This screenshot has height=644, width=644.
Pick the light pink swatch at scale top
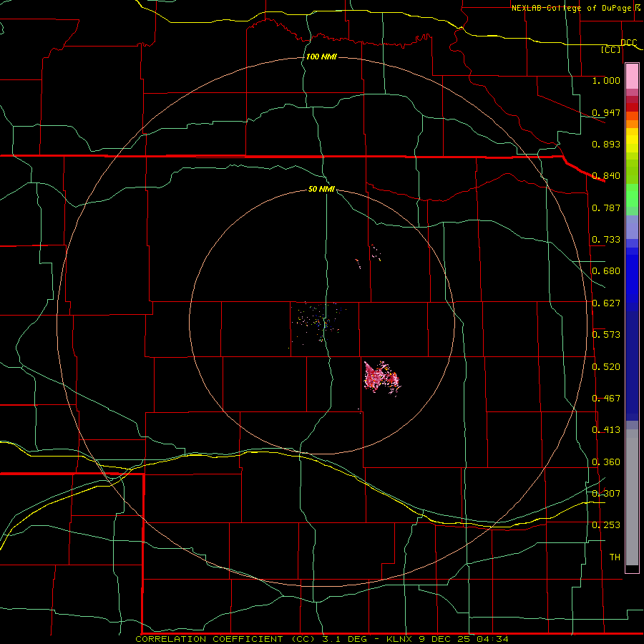632,77
